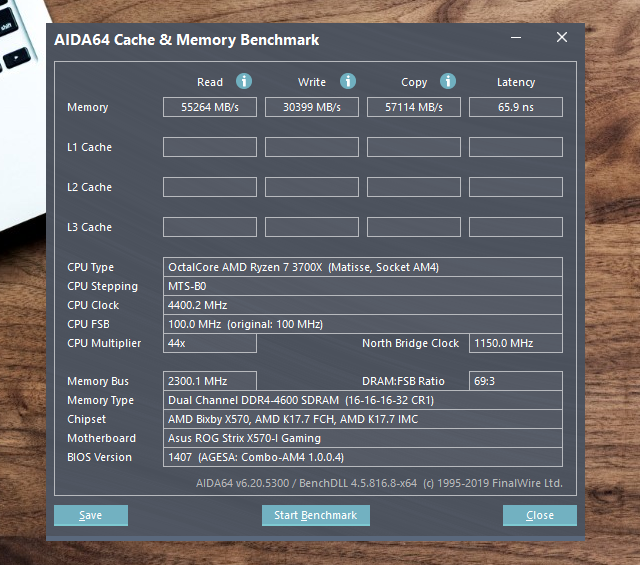
Task: Click Memory Bus value 2300.1 MHz
Action: coord(210,381)
